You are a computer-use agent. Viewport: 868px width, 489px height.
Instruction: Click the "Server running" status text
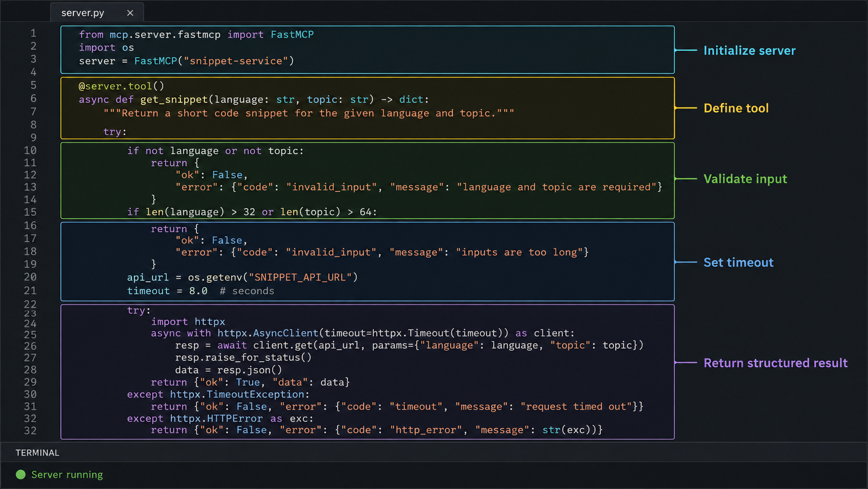67,474
